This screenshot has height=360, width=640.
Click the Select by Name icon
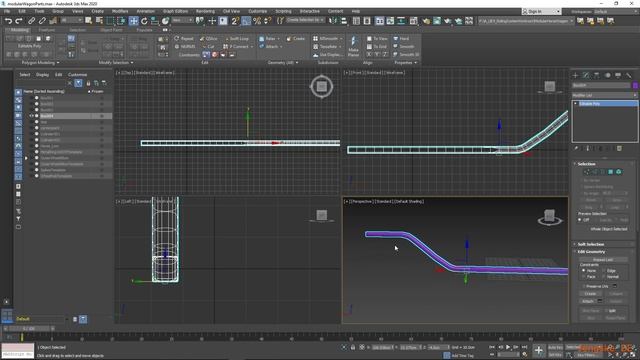(99, 21)
